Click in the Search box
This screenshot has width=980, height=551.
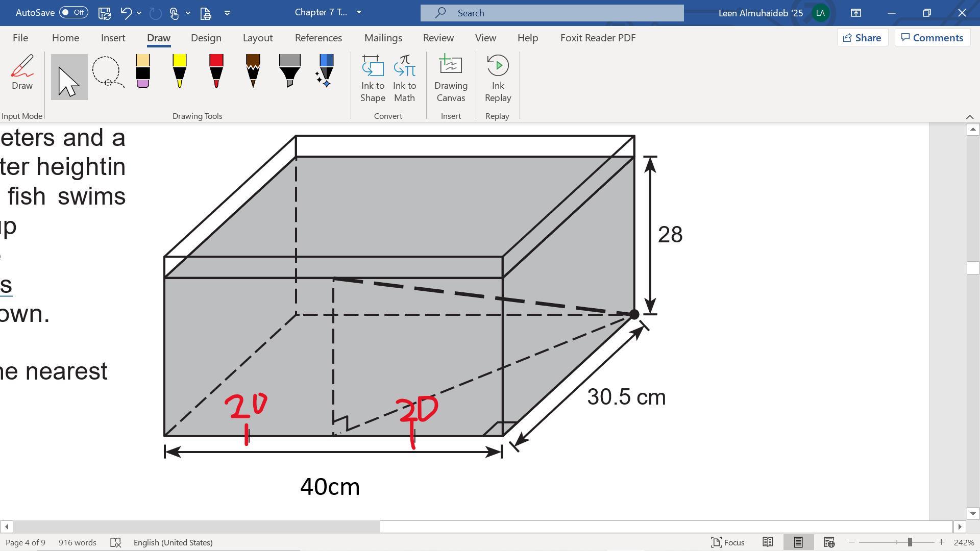click(x=551, y=13)
